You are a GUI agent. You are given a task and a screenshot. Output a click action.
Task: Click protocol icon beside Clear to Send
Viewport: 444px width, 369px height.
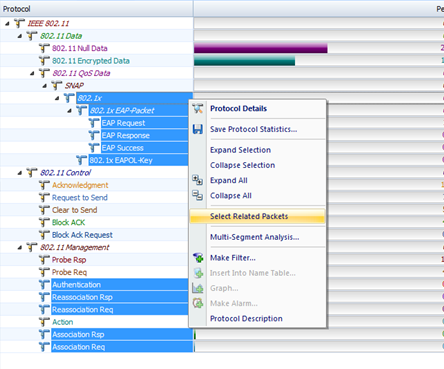44,210
